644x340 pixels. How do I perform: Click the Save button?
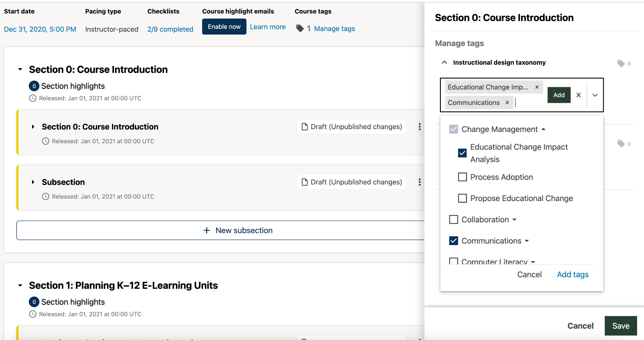[620, 326]
